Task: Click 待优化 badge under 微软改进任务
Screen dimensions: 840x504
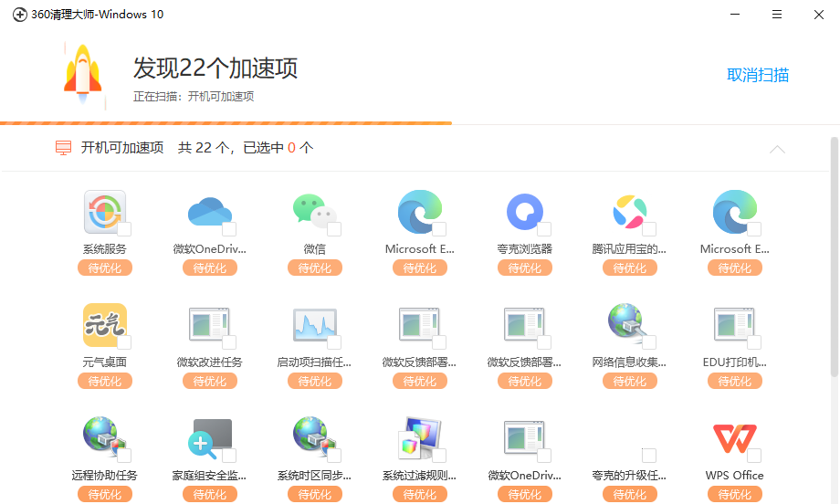Action: 209,381
